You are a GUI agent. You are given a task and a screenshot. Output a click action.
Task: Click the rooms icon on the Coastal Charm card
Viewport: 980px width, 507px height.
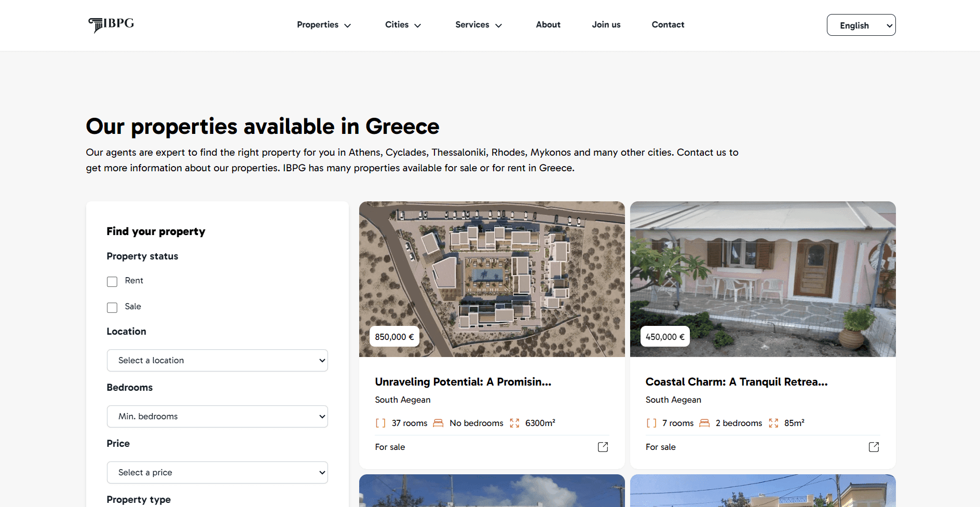651,423
